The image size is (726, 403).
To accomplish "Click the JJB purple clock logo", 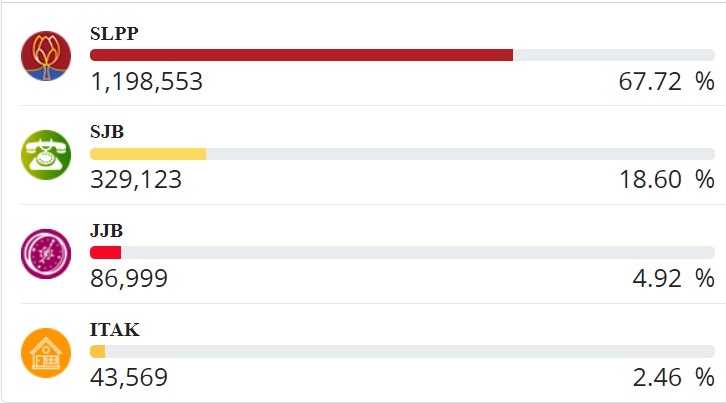I will point(46,254).
